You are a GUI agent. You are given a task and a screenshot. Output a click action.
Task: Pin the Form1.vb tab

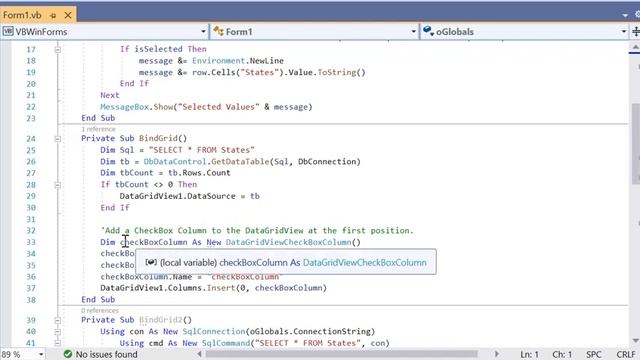tap(53, 16)
